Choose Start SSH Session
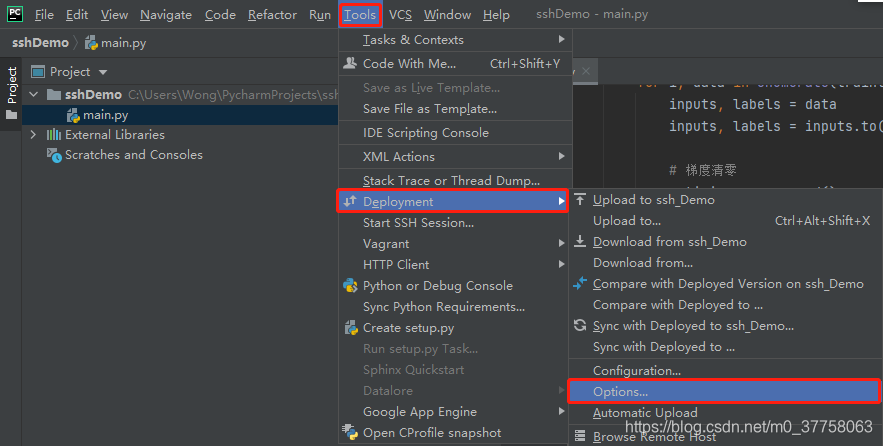Screen dimensions: 883x446 pos(455,222)
